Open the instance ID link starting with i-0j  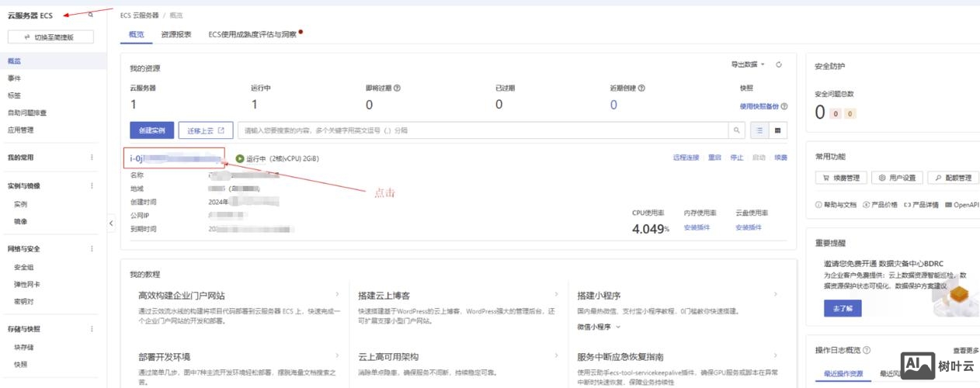(177, 159)
